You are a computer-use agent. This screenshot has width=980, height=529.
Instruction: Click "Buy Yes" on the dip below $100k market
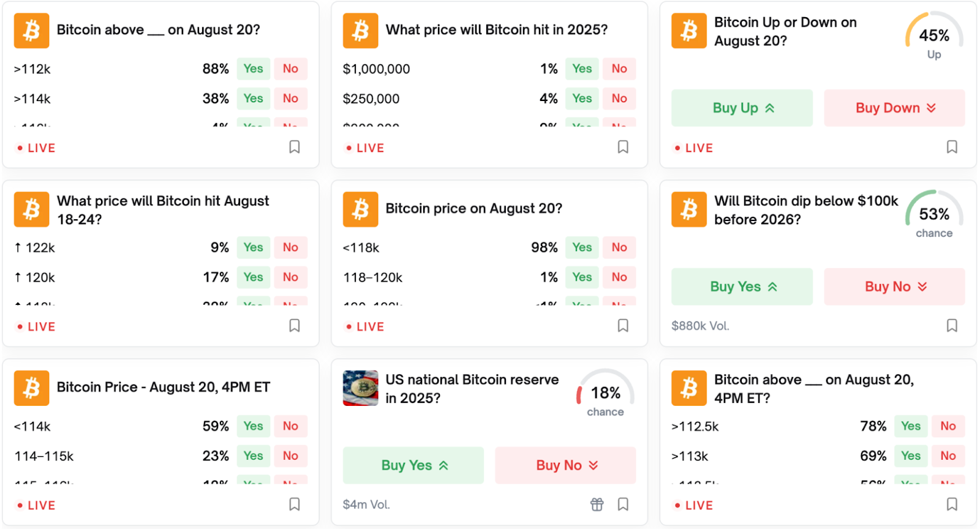pos(741,286)
